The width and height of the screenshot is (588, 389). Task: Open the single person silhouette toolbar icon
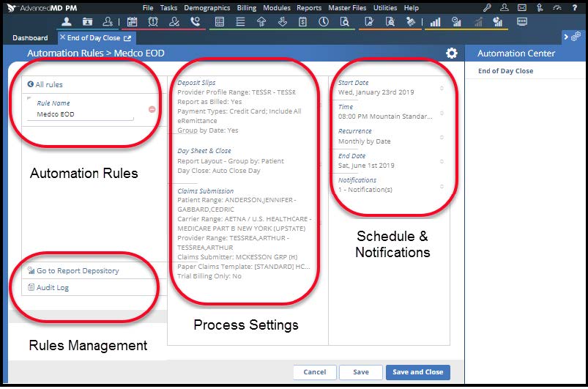tap(67, 22)
